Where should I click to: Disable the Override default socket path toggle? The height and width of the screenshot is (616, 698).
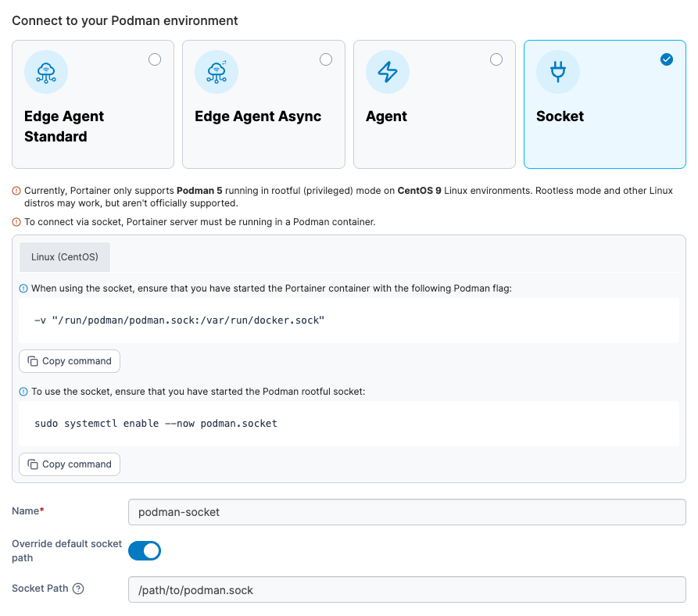[x=145, y=550]
